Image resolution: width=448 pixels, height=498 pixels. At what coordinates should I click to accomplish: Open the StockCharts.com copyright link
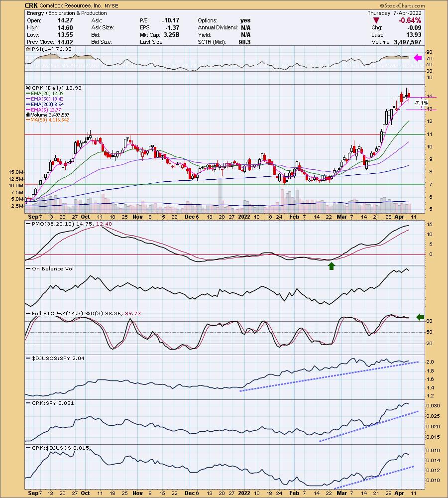coord(402,5)
